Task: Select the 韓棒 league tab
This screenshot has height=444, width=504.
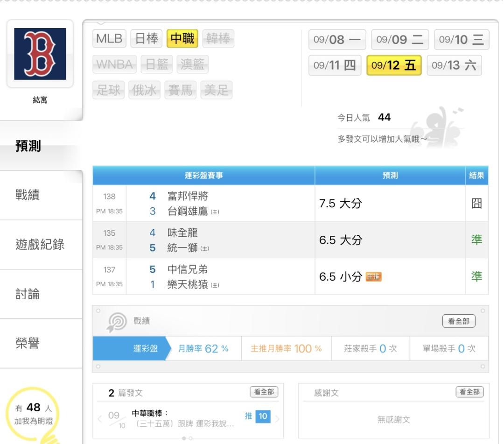Action: pyautogui.click(x=218, y=39)
